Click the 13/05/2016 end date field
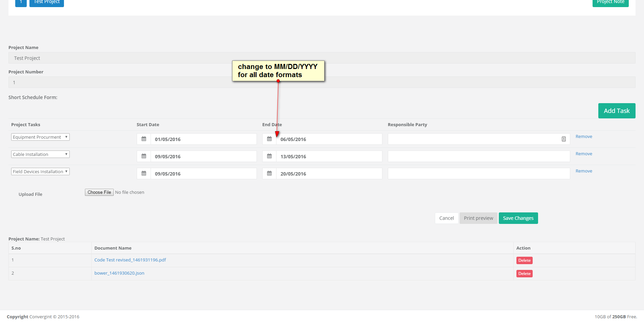This screenshot has height=323, width=644. [329, 156]
